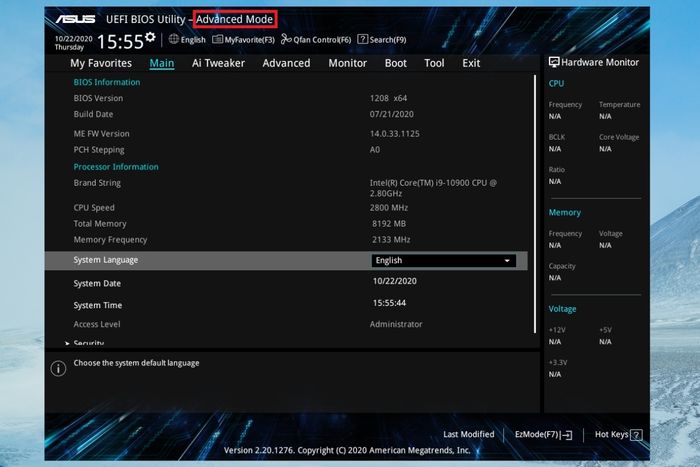This screenshot has height=467, width=700.
Task: Click the info circle icon
Action: click(x=58, y=368)
